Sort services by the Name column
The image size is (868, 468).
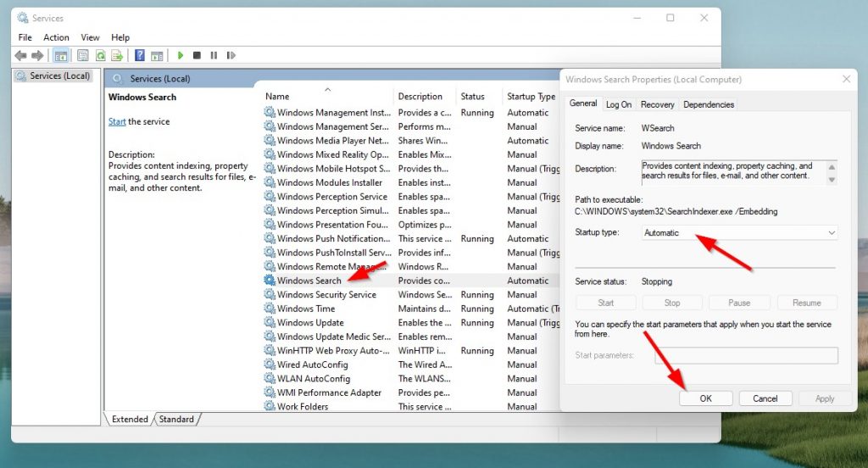point(326,97)
